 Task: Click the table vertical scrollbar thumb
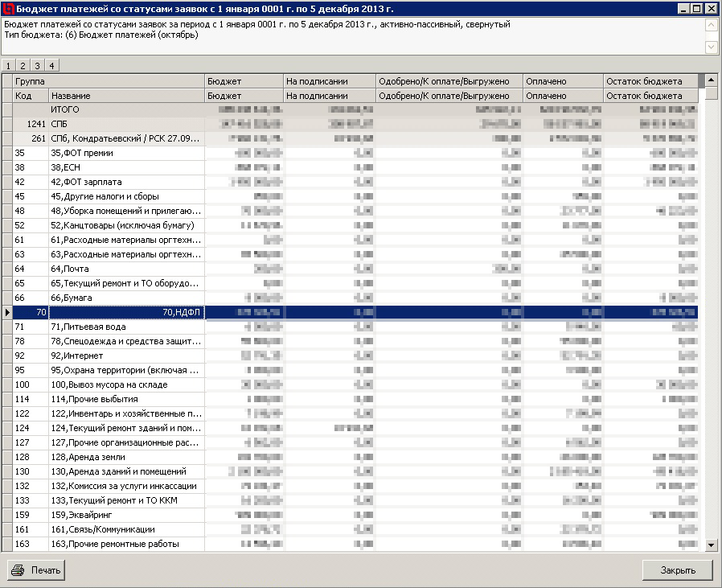tap(711, 93)
